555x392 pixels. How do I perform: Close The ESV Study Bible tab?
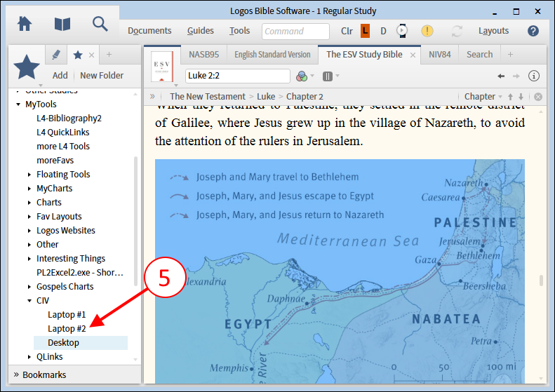[x=413, y=55]
